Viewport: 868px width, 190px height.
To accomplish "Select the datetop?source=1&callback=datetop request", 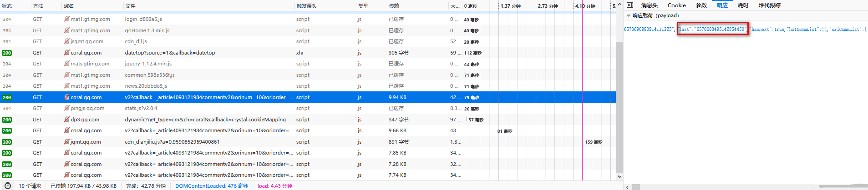I will click(308, 53).
